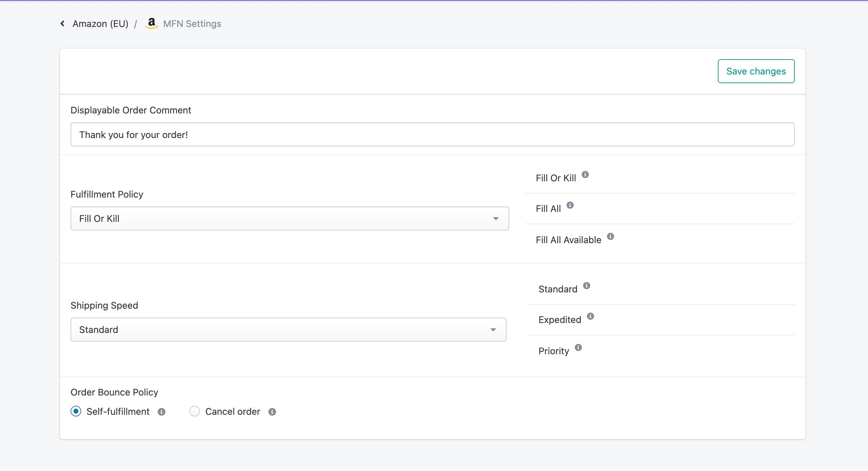Click the MFN Settings breadcrumb title
This screenshot has width=868, height=471.
tap(192, 24)
